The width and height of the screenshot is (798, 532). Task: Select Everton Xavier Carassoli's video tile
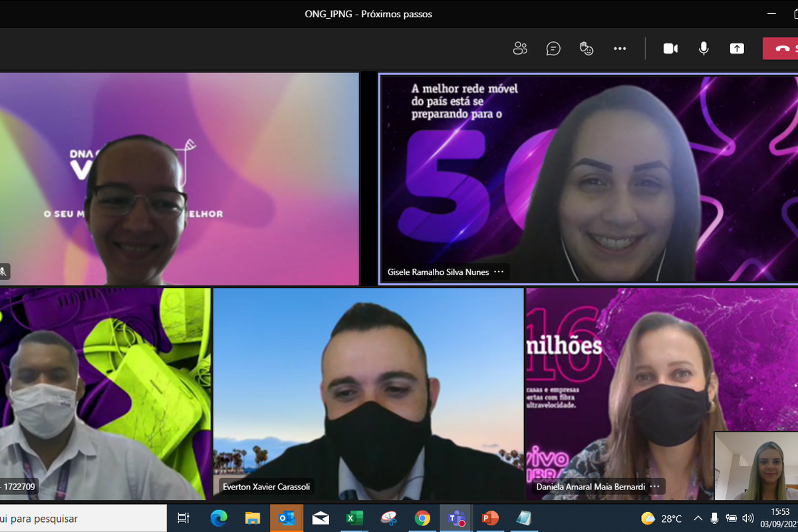click(368, 392)
